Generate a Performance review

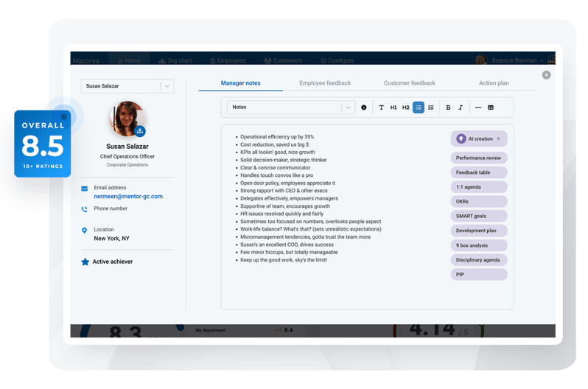[x=479, y=158]
